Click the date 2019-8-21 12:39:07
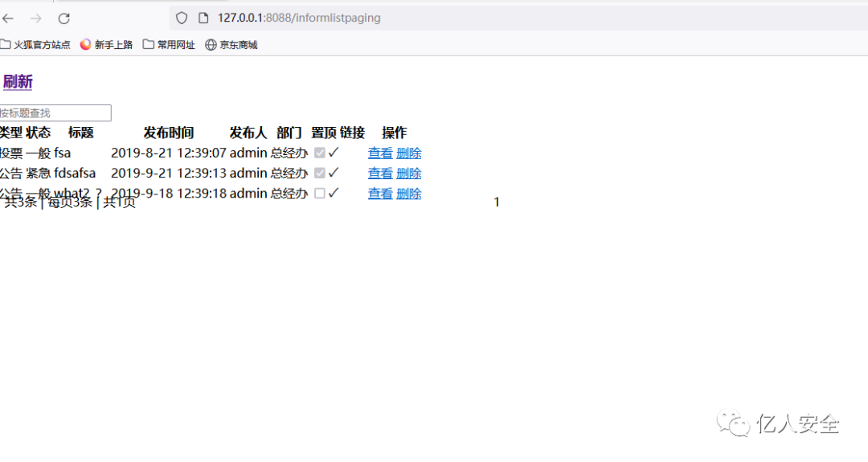The width and height of the screenshot is (868, 462). click(x=169, y=153)
